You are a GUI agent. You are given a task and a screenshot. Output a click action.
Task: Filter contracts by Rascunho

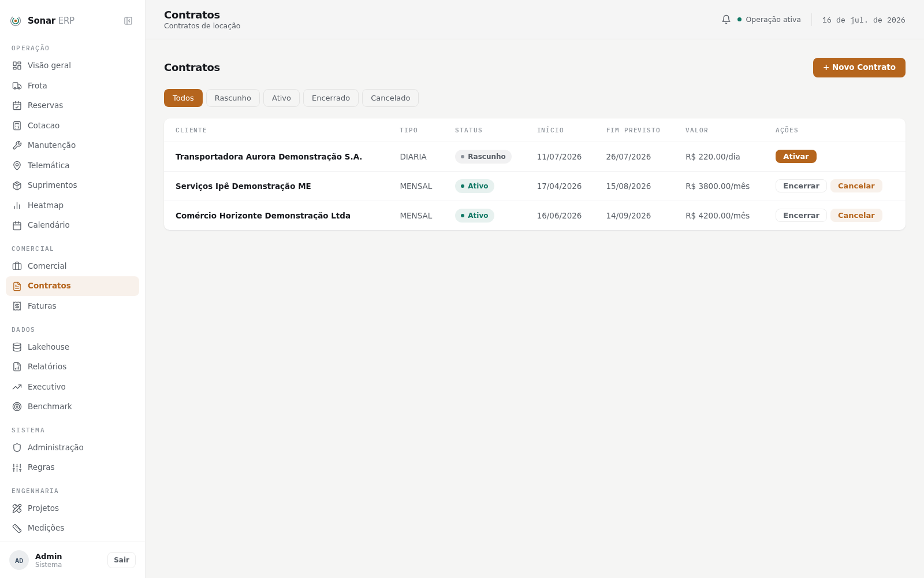coord(233,98)
